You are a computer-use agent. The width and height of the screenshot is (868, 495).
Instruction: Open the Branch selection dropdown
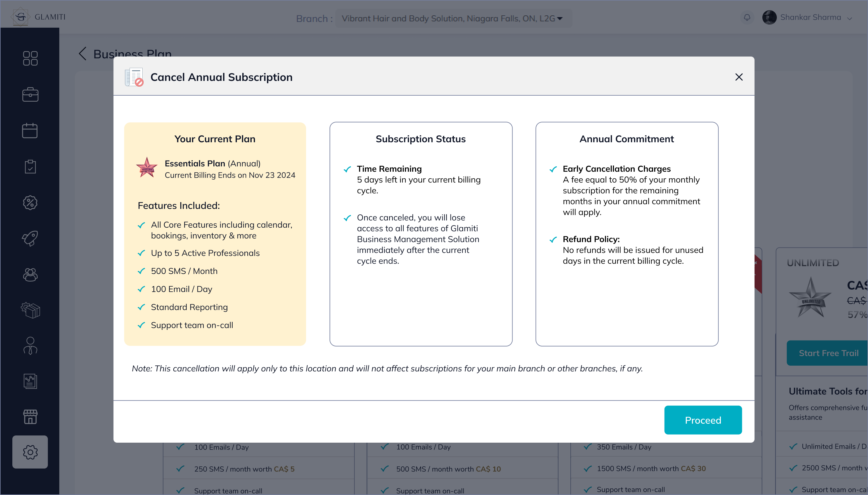coord(453,18)
